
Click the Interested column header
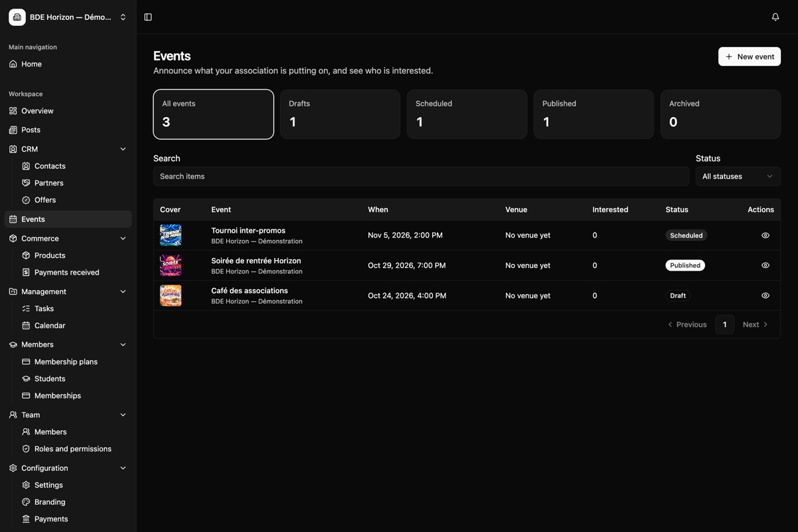click(x=610, y=209)
